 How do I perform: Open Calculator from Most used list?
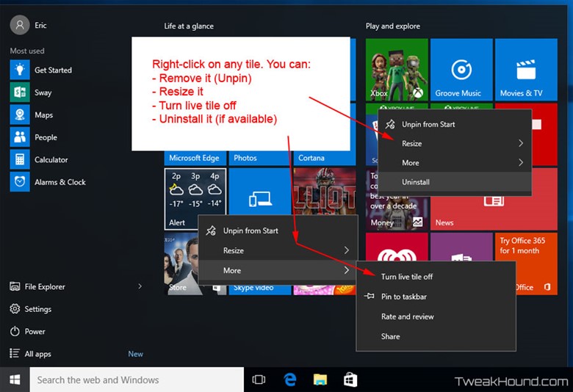tap(51, 160)
